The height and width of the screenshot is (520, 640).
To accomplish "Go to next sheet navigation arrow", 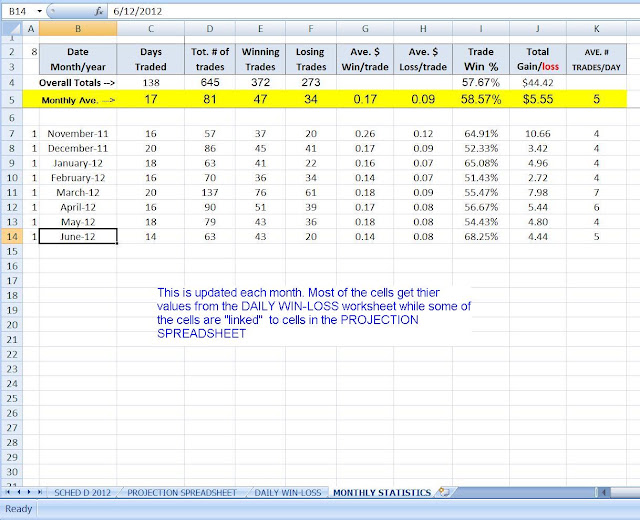I will pos(29,492).
